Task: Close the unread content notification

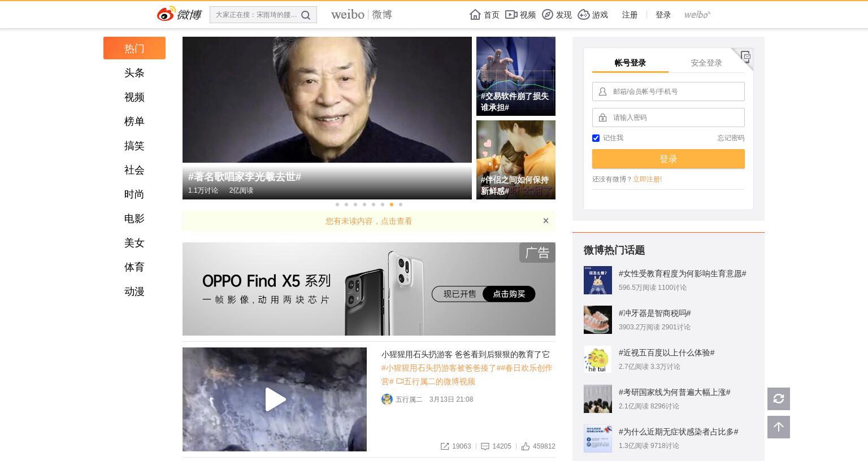Action: pos(546,221)
